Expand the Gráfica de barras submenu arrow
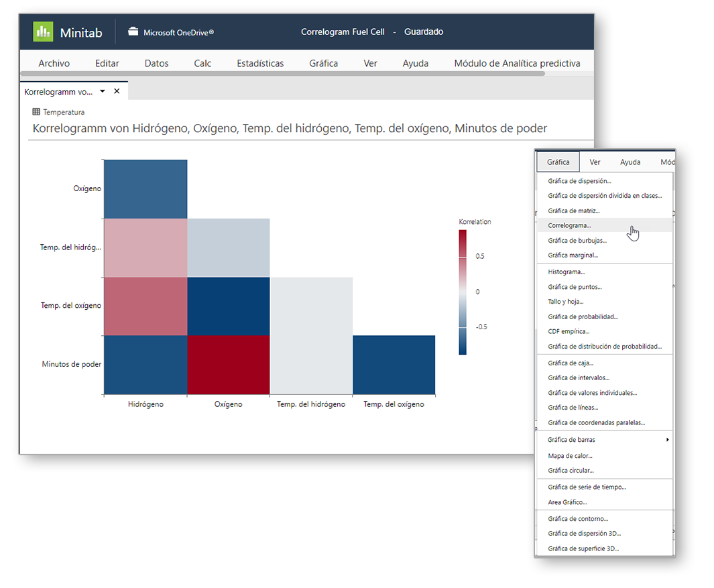The width and height of the screenshot is (714, 588). point(666,440)
